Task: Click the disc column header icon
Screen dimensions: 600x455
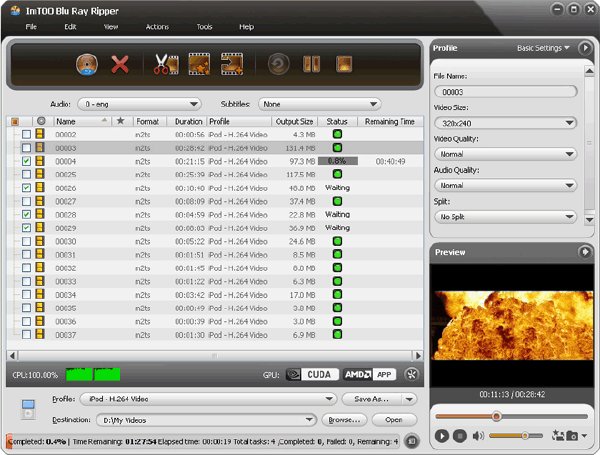Action: [x=41, y=121]
